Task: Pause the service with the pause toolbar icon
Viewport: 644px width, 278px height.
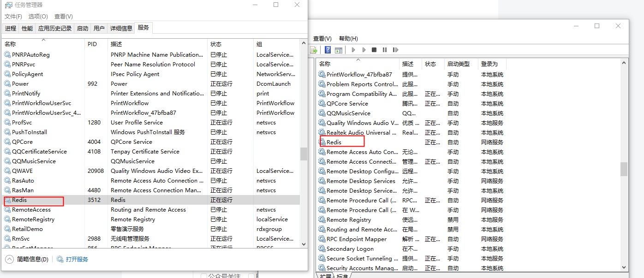Action: 384,50
